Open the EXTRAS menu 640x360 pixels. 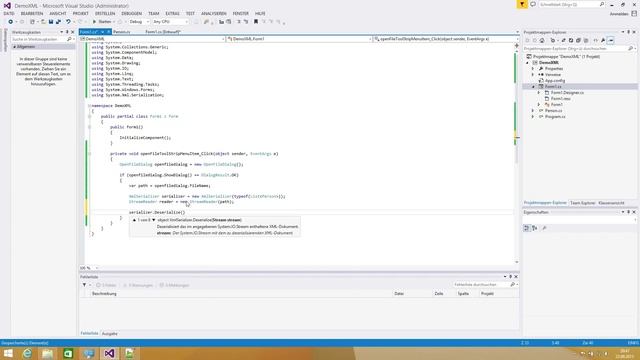coord(172,13)
